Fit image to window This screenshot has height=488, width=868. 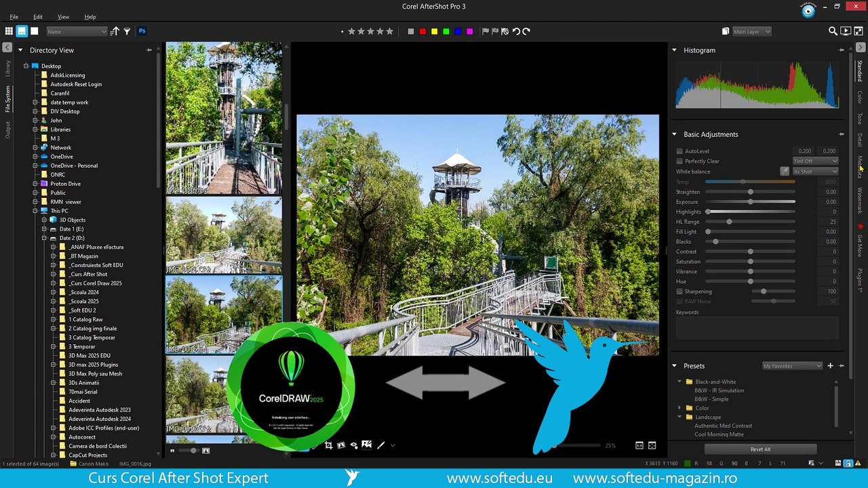click(652, 445)
